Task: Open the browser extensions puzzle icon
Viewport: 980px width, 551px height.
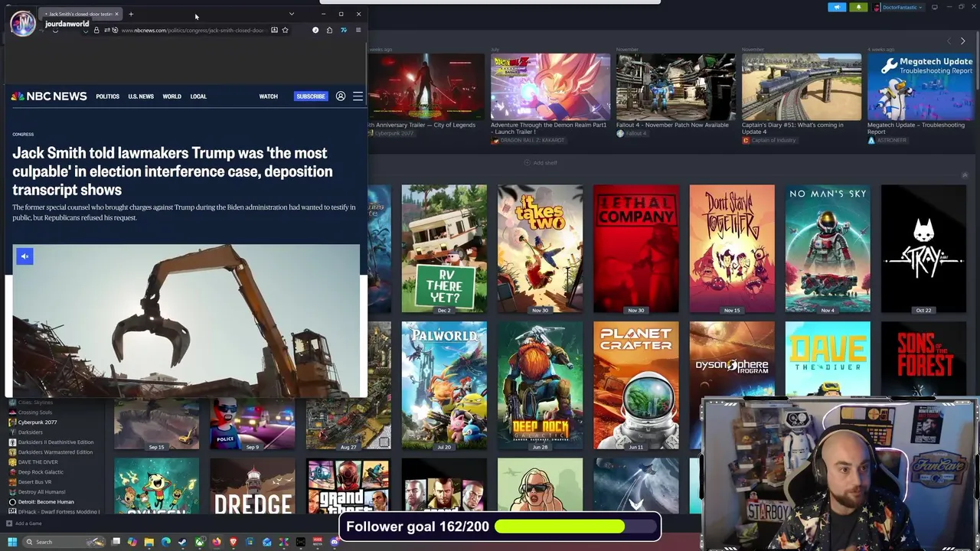Action: coord(329,30)
